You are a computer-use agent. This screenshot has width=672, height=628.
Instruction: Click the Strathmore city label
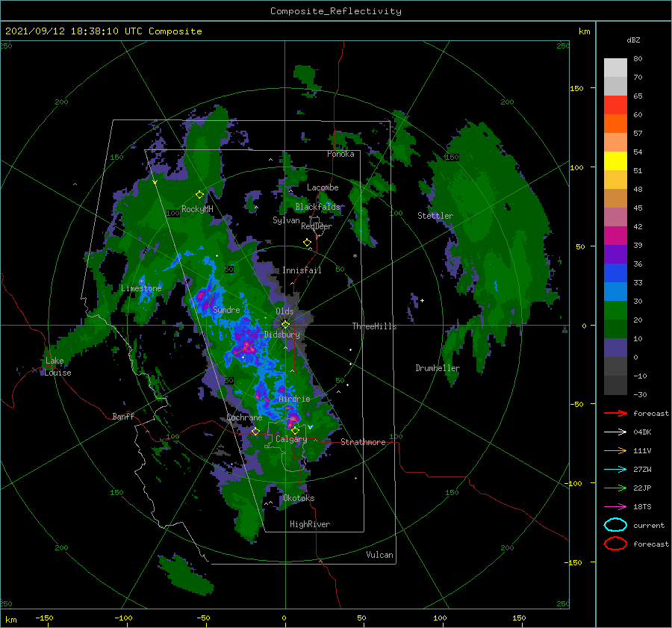point(363,442)
